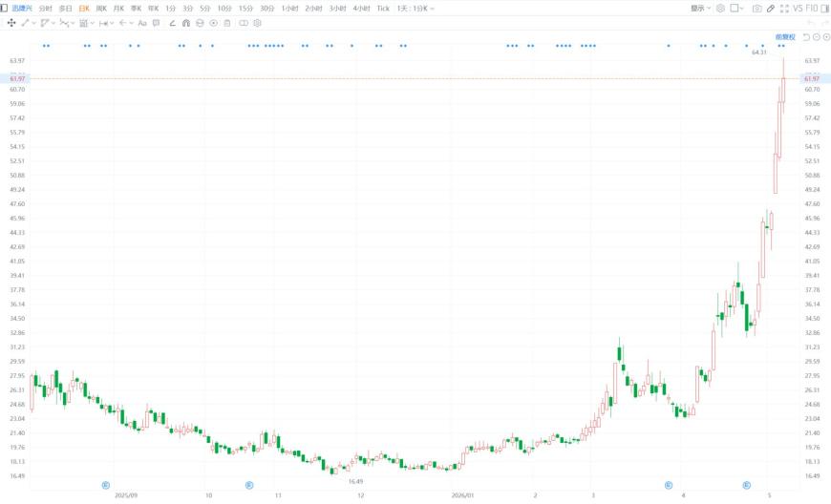
Task: Expand shape tool dropdown arrow
Action: click(53, 23)
